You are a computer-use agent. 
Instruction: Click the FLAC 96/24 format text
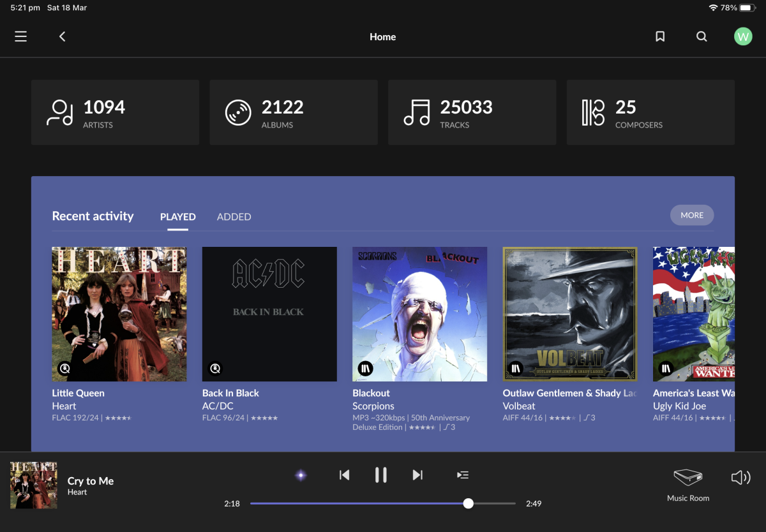point(223,418)
